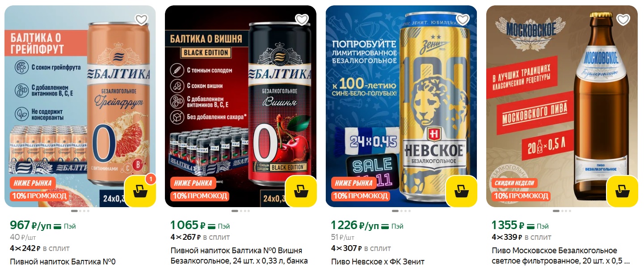Click heart icon on Московское beer card
This screenshot has width=644, height=268.
pos(623,19)
